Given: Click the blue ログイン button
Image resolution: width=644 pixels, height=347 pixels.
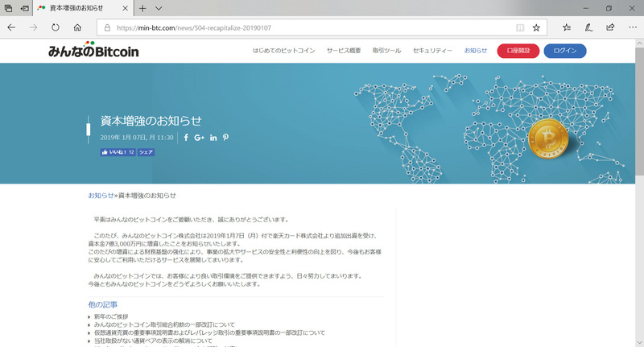Looking at the screenshot, I should click(565, 51).
